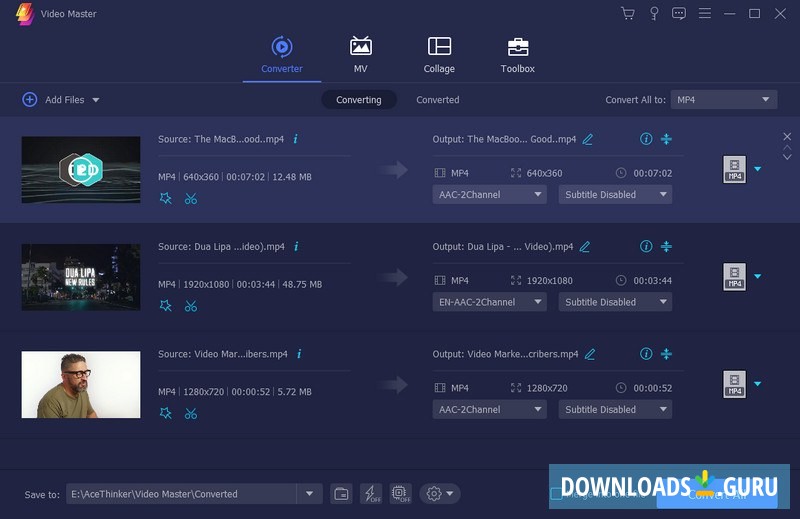Click the Add Files button
The height and width of the screenshot is (519, 800).
click(60, 100)
